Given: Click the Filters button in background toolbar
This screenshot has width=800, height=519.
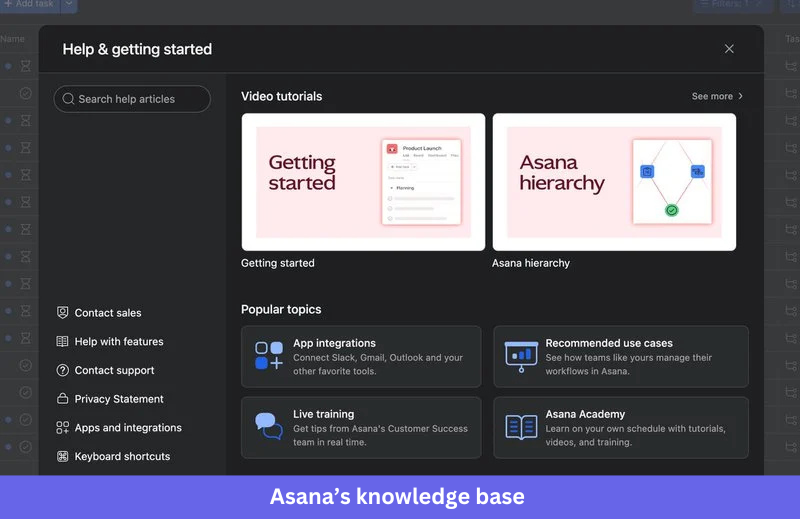Looking at the screenshot, I should [x=733, y=4].
